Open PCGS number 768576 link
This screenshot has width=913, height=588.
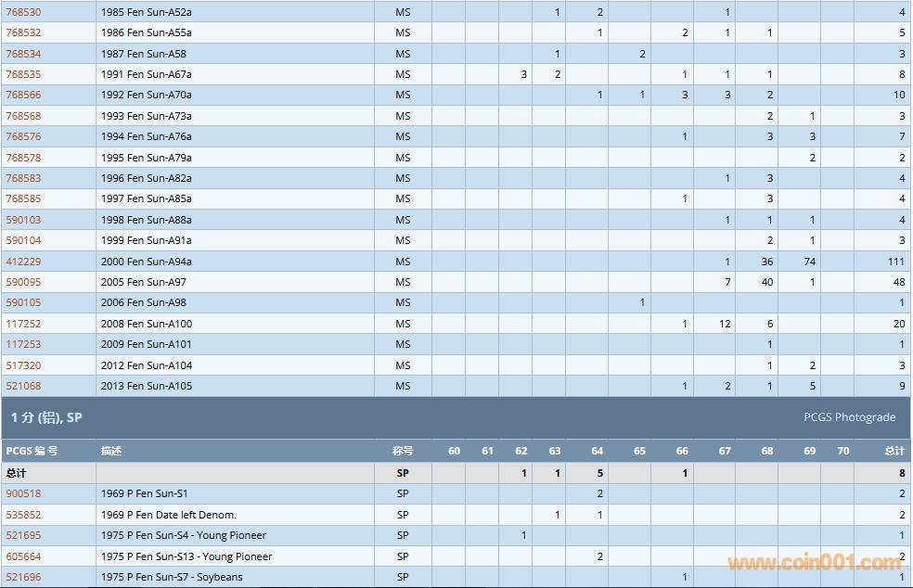pyautogui.click(x=23, y=136)
